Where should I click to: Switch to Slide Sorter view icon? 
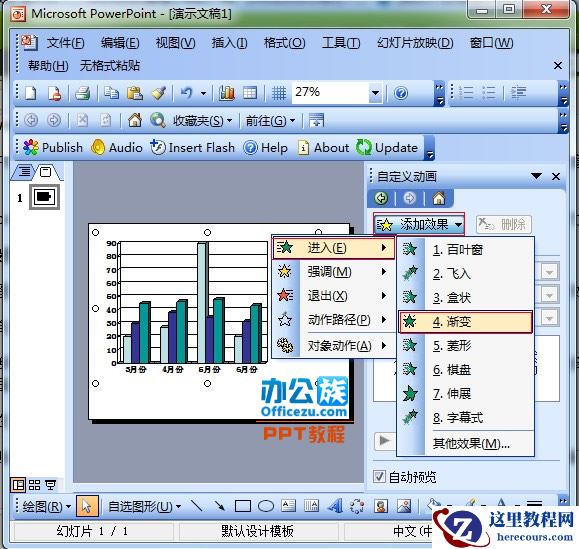click(34, 485)
